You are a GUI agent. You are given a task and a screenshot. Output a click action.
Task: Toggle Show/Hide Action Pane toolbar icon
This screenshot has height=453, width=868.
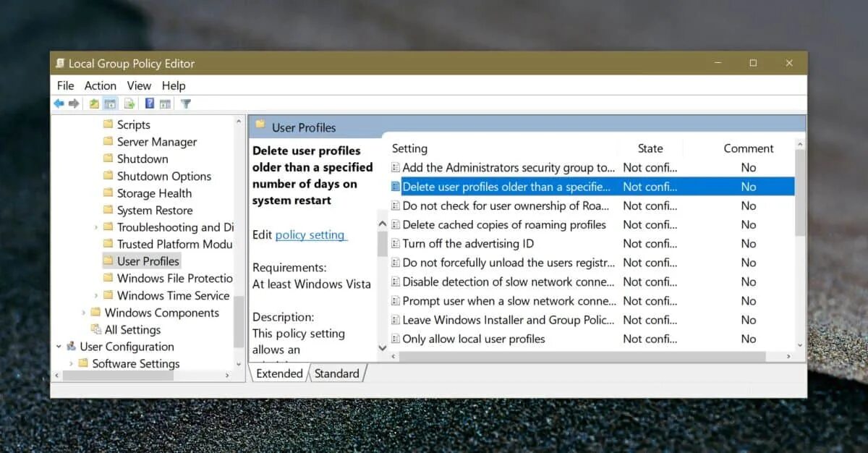165,103
